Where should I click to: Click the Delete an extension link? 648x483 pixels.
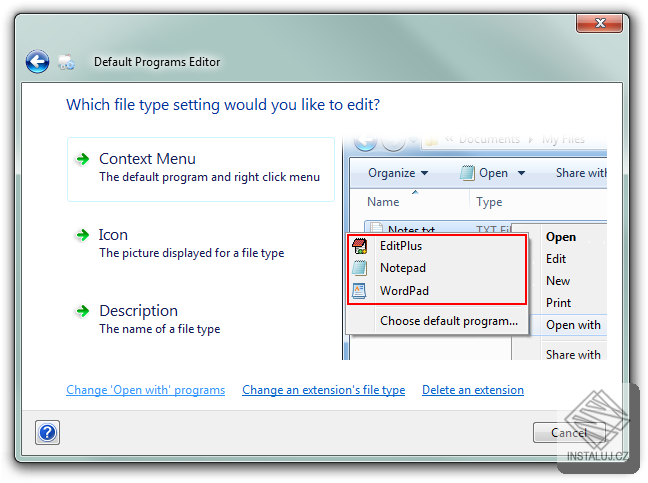(472, 390)
